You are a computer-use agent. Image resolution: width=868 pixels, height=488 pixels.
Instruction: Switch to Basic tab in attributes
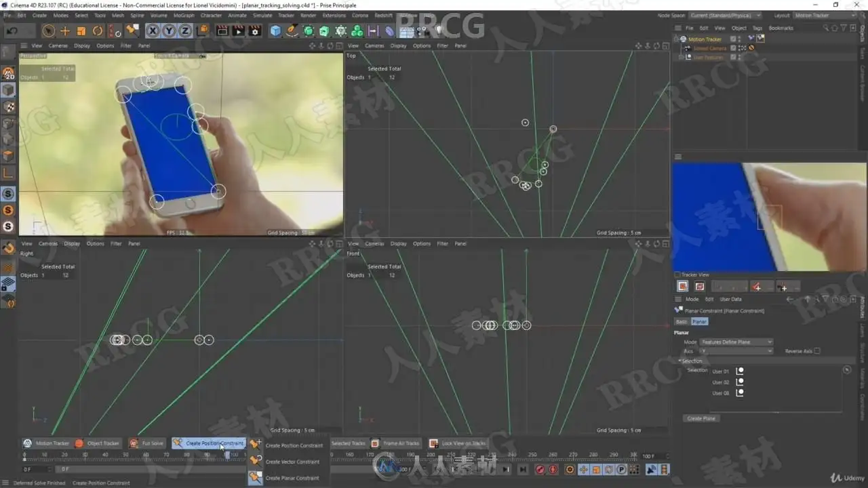682,321
